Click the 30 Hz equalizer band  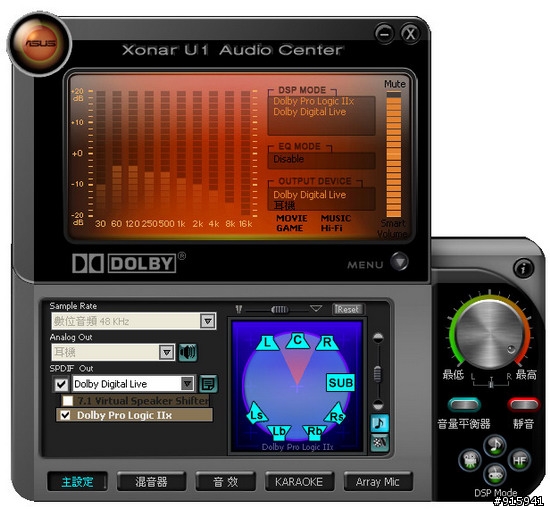tap(101, 153)
